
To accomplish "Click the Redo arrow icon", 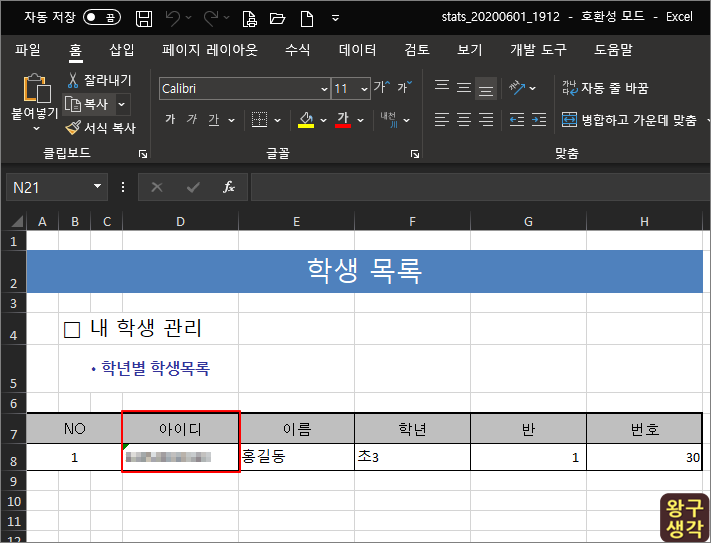I will pos(210,18).
